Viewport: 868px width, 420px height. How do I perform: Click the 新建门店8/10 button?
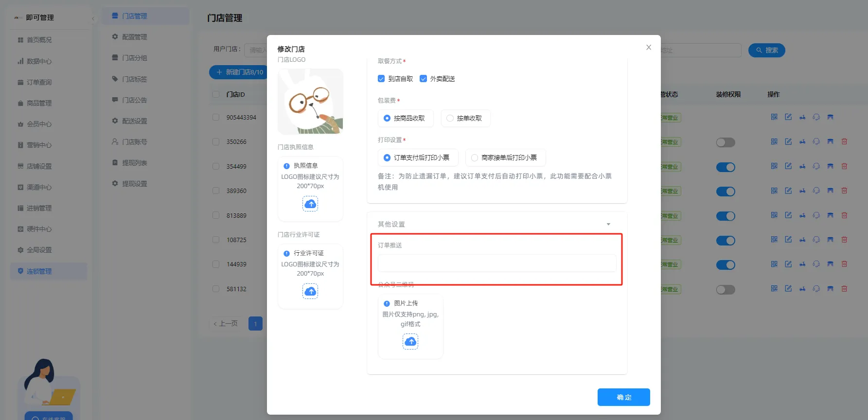[x=239, y=72]
